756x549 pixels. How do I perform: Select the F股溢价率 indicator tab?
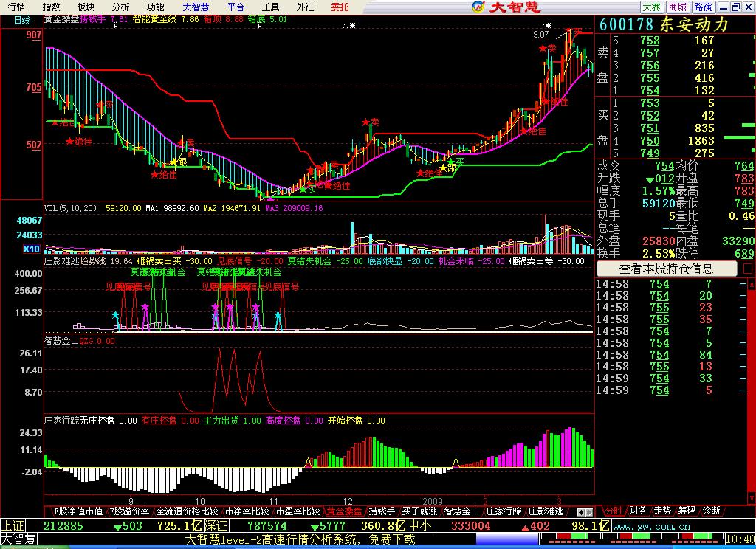tap(129, 511)
